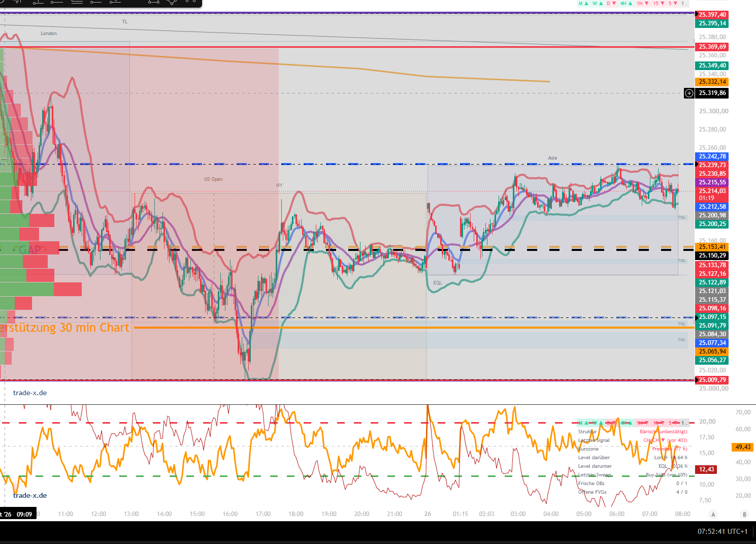The height and width of the screenshot is (544, 756).
Task: Click the Level darunter row label
Action: 595,466
